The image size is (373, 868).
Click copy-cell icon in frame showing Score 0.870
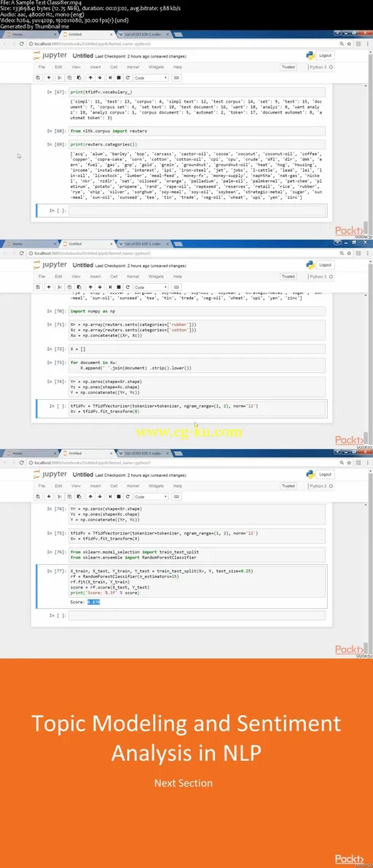pos(69,497)
